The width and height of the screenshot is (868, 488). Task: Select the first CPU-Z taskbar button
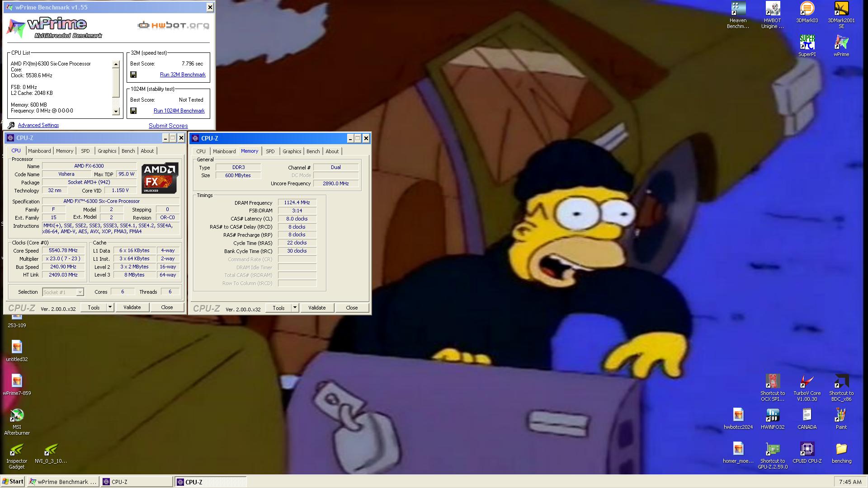(x=137, y=482)
